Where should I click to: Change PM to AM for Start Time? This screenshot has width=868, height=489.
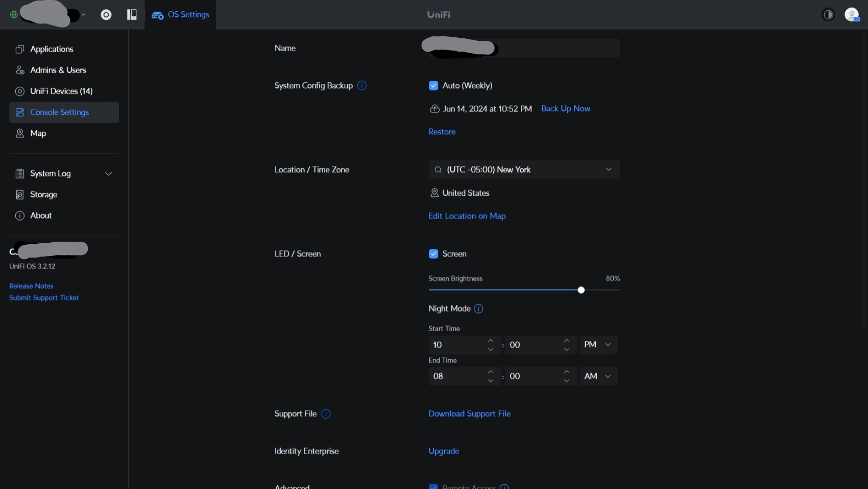pos(598,345)
